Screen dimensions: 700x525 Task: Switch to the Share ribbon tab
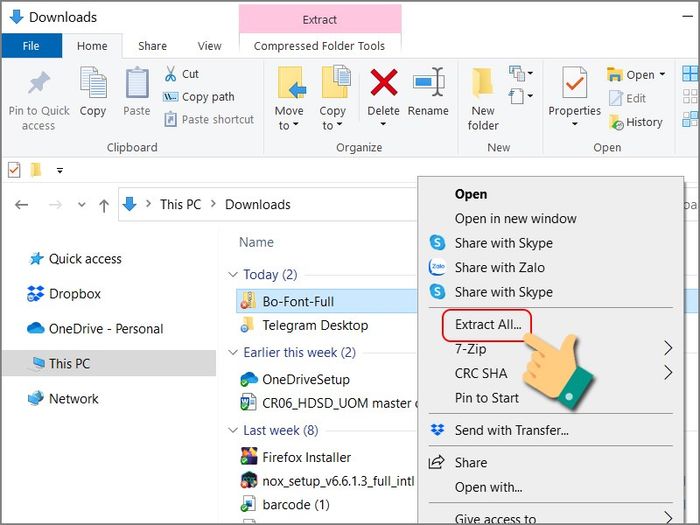[x=152, y=46]
